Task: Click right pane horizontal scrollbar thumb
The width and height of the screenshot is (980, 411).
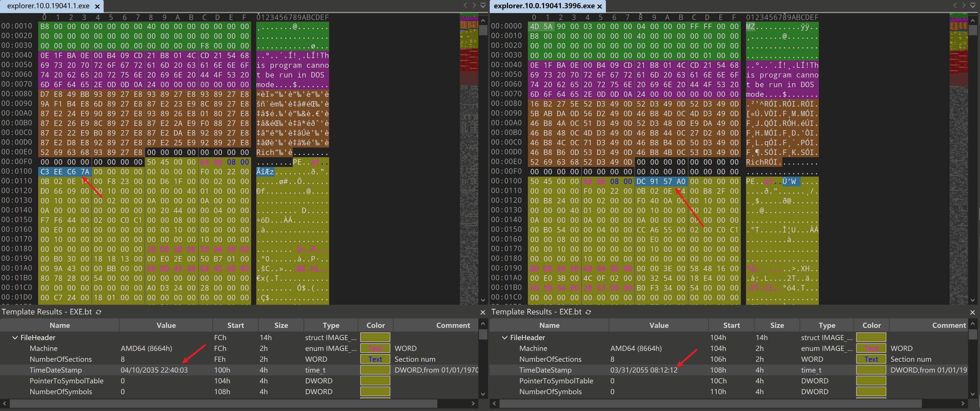Action: coord(710,403)
